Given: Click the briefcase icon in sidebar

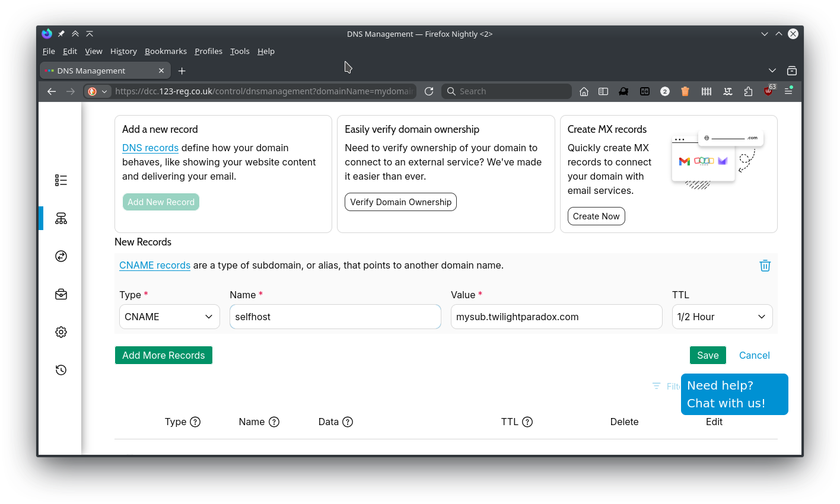Looking at the screenshot, I should tap(61, 294).
